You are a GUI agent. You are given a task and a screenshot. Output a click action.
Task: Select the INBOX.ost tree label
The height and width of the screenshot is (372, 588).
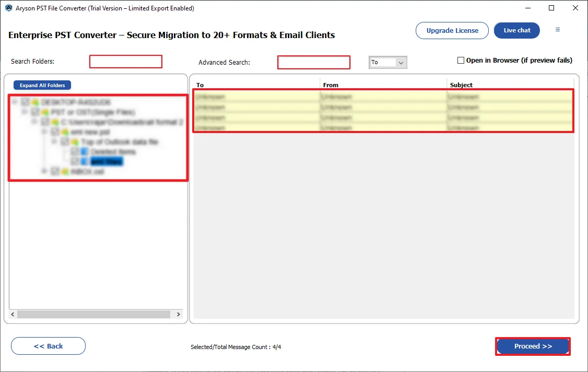87,172
